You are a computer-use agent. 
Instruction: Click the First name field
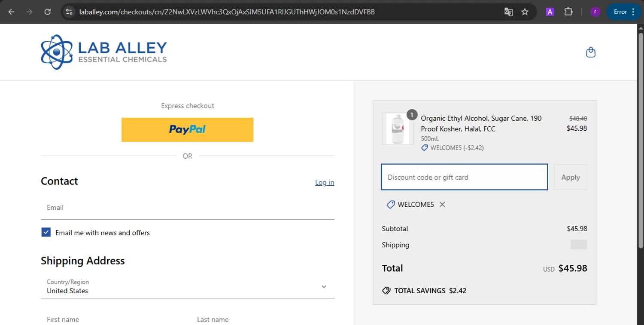tap(112, 319)
